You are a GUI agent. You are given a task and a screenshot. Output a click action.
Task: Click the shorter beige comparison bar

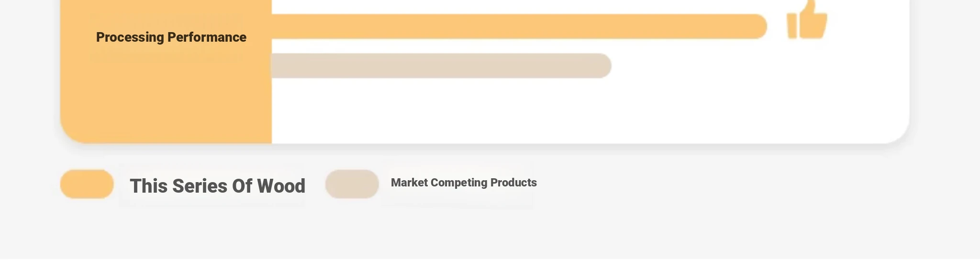point(441,66)
